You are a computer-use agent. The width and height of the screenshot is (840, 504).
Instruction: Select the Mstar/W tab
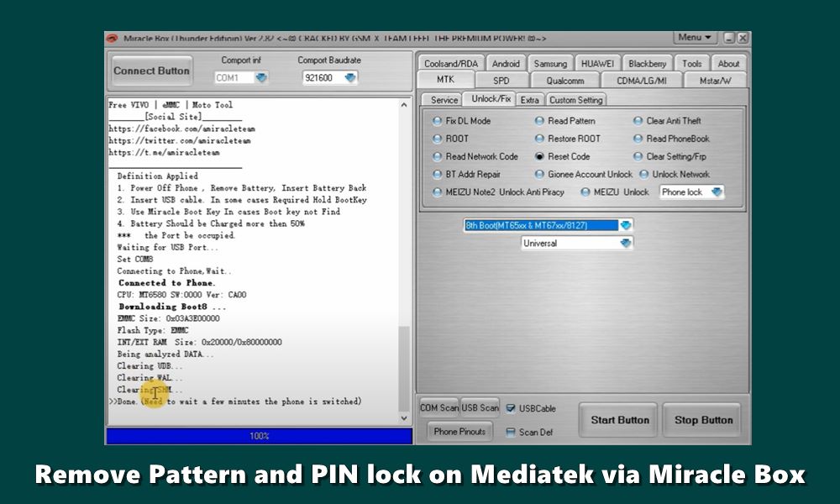pos(715,81)
